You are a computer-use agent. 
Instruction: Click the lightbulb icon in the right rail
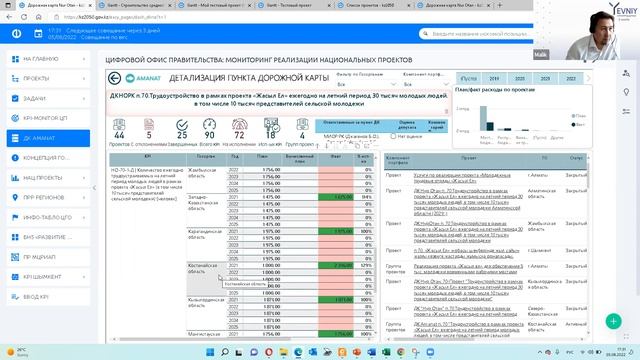tap(626, 92)
